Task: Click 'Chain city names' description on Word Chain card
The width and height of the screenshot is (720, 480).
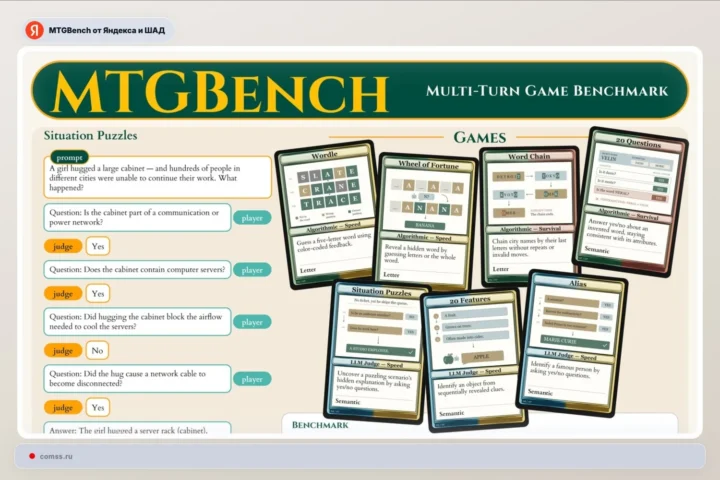Action: click(x=529, y=247)
